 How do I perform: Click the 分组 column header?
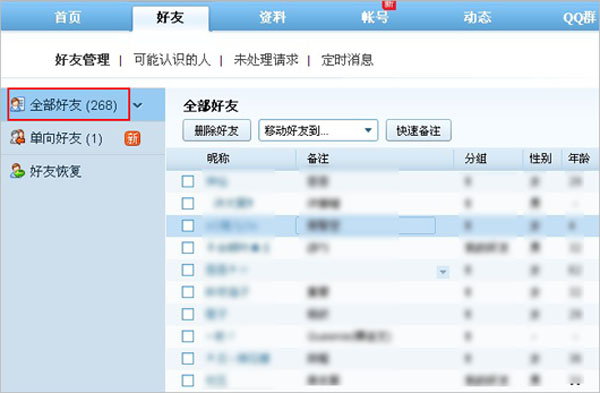[476, 158]
